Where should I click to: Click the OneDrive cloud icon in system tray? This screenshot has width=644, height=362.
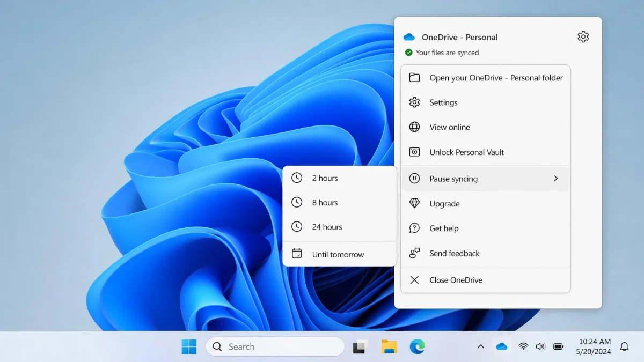point(502,347)
